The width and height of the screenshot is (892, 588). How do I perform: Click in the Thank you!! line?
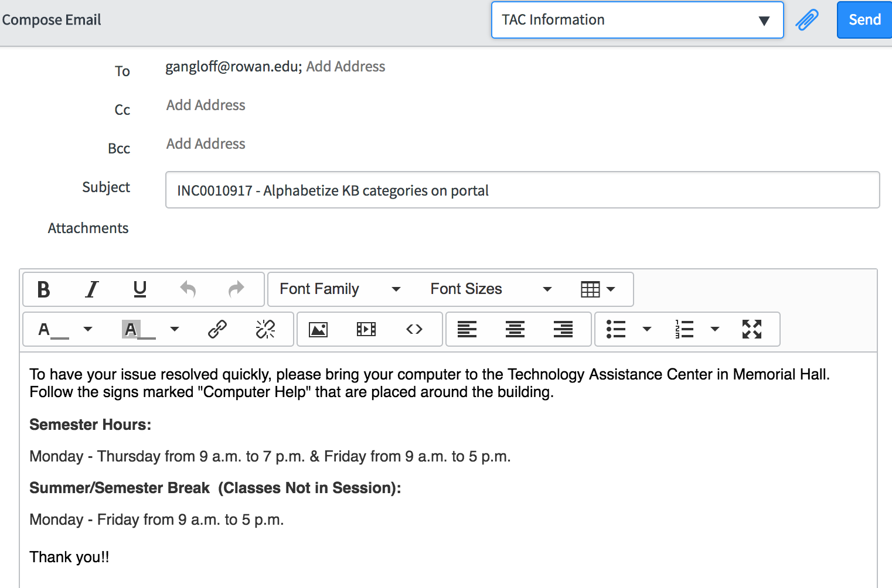click(69, 557)
